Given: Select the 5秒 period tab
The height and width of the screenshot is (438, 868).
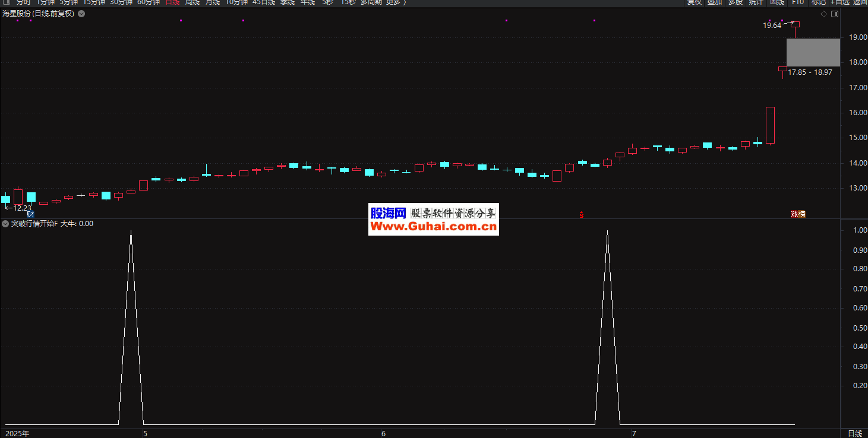Looking at the screenshot, I should 327,2.
